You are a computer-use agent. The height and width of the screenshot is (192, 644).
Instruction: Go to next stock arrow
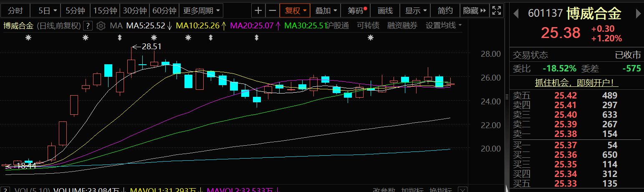(x=638, y=14)
